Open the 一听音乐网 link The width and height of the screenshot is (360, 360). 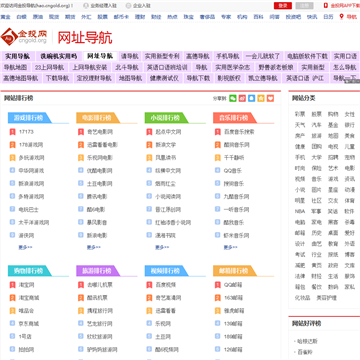pos(236,210)
